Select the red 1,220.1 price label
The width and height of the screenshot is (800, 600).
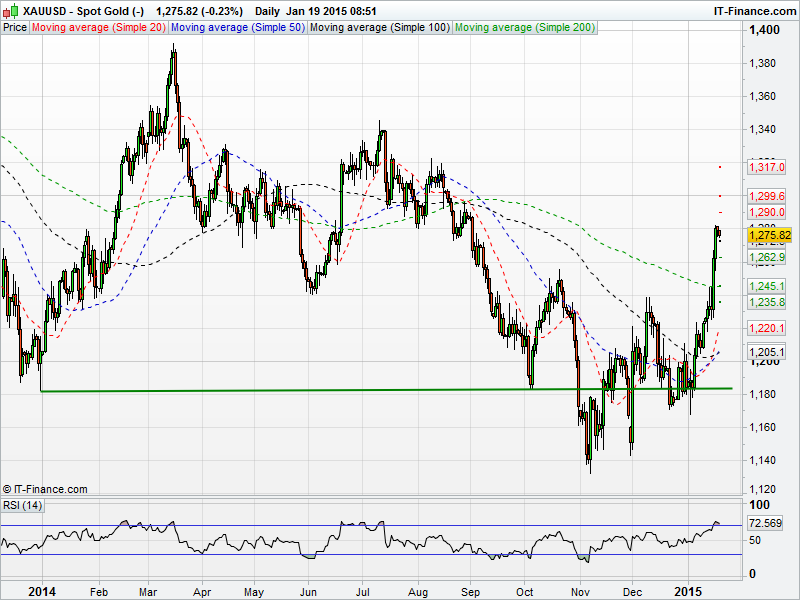coord(768,328)
